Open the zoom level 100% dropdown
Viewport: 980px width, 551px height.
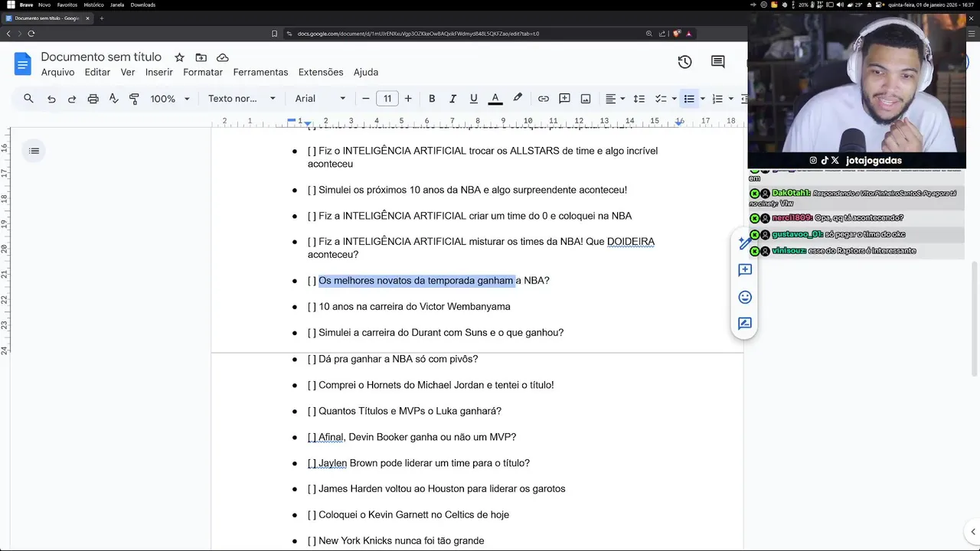click(169, 99)
